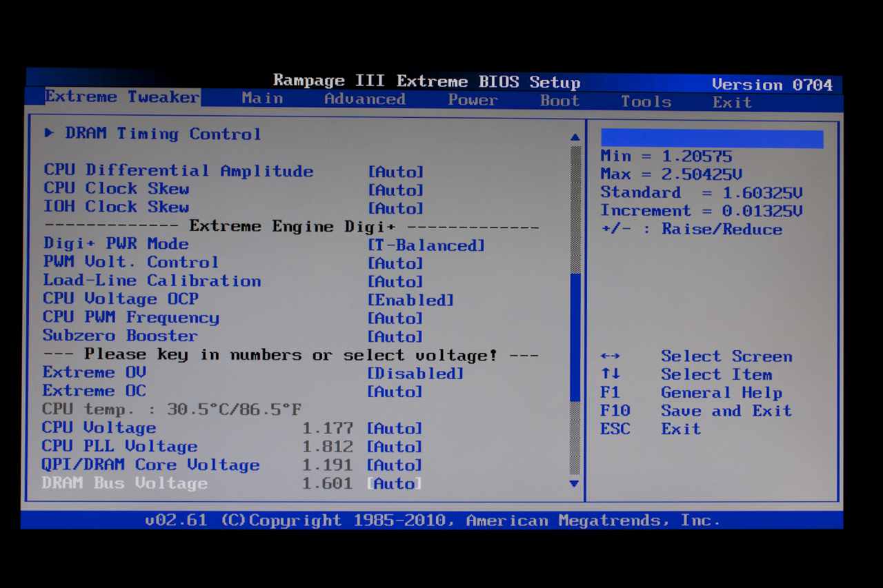Screen dimensions: 883x588
Task: Go to the Boot tab
Action: tap(559, 101)
